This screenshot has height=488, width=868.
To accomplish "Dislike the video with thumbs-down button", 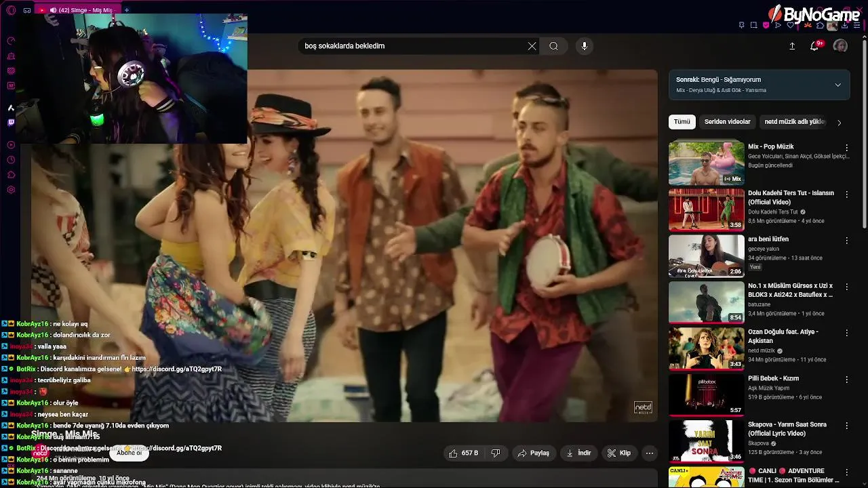I will [x=496, y=453].
